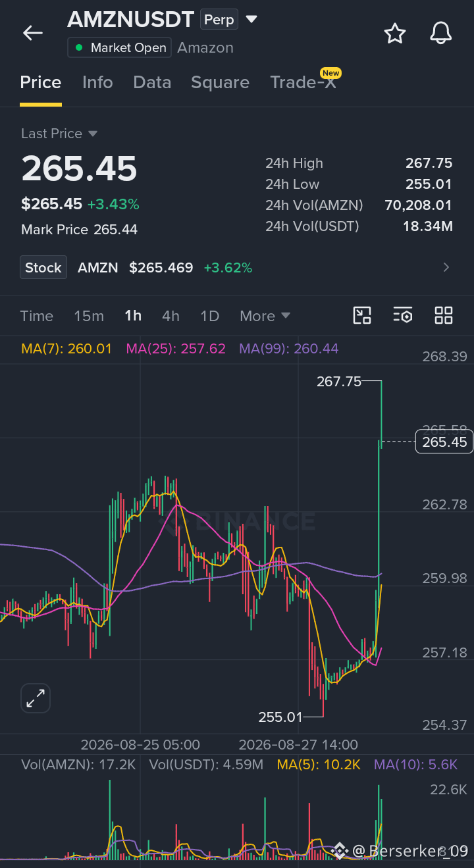The image size is (474, 868).
Task: Open price alert bell icon
Action: [441, 33]
